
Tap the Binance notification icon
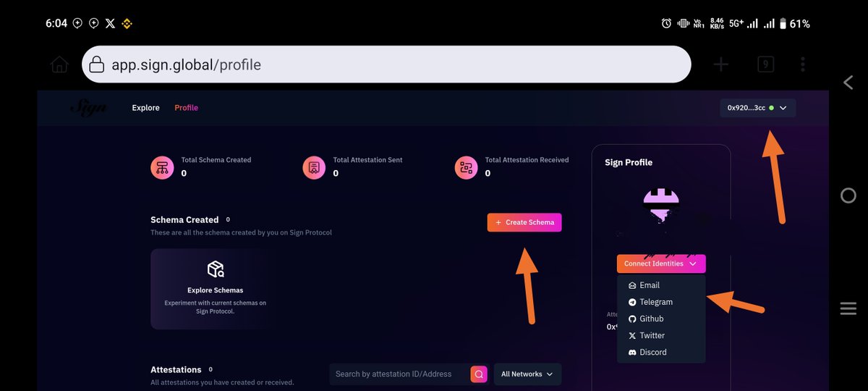(127, 23)
